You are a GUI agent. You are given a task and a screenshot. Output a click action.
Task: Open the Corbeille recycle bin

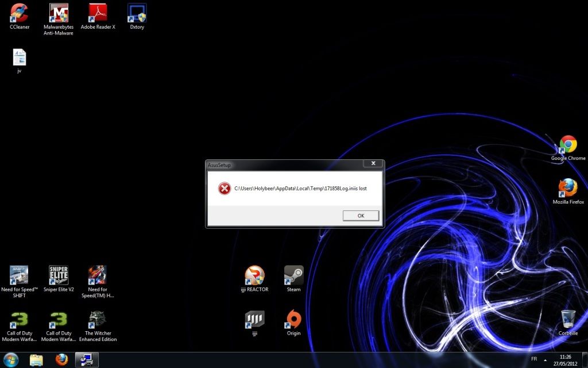(x=568, y=320)
